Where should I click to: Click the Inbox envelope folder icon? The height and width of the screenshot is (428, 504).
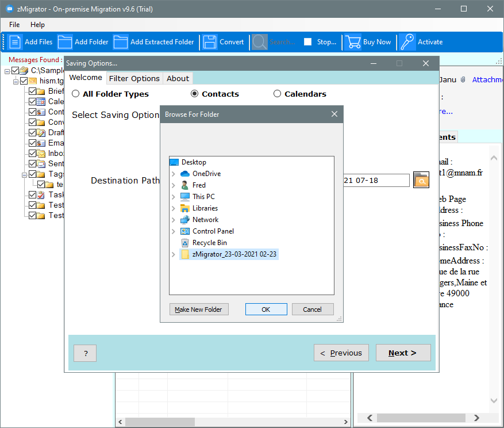pos(41,154)
